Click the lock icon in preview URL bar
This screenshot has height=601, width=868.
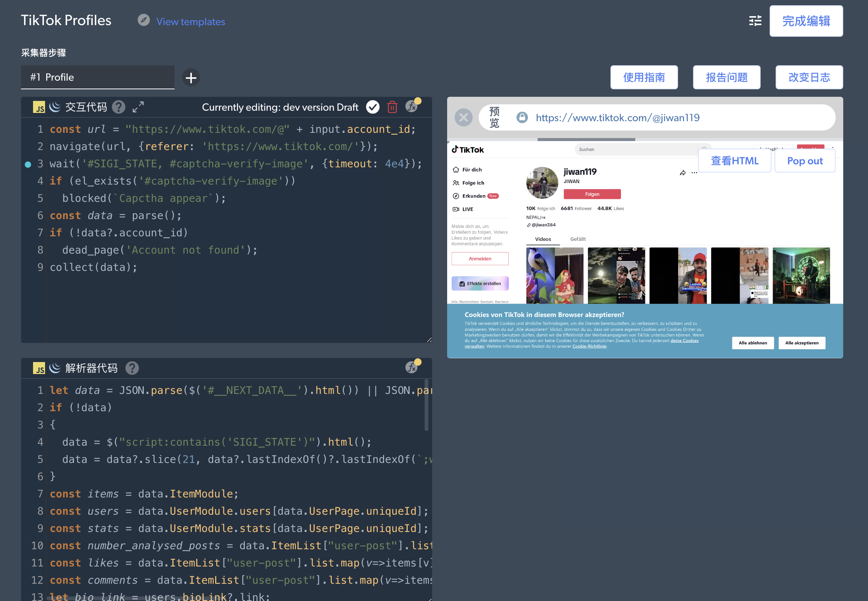pyautogui.click(x=522, y=117)
